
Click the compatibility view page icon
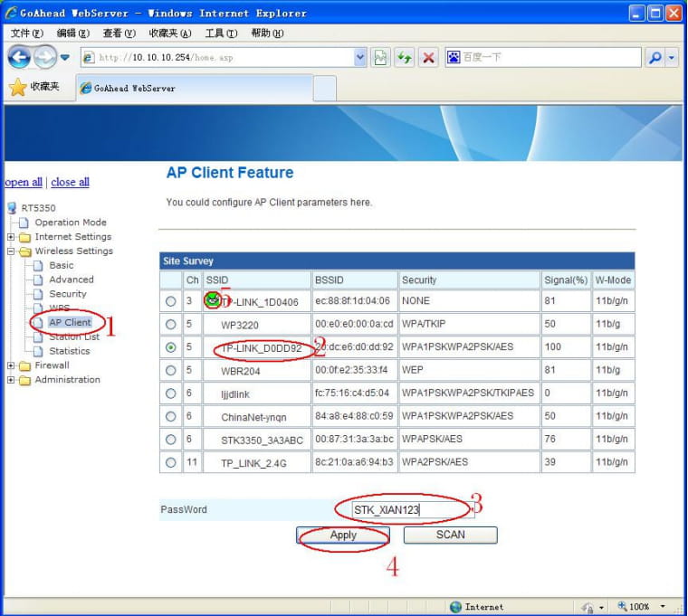[x=380, y=57]
